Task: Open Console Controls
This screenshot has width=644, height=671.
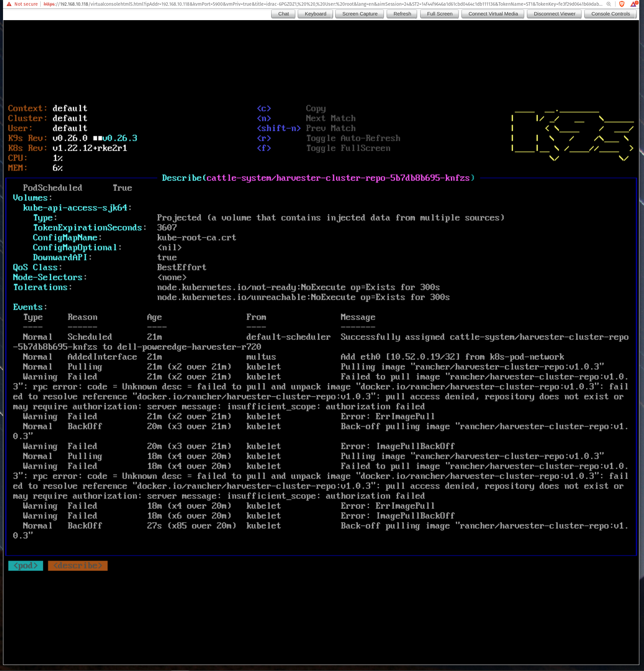Action: 610,14
